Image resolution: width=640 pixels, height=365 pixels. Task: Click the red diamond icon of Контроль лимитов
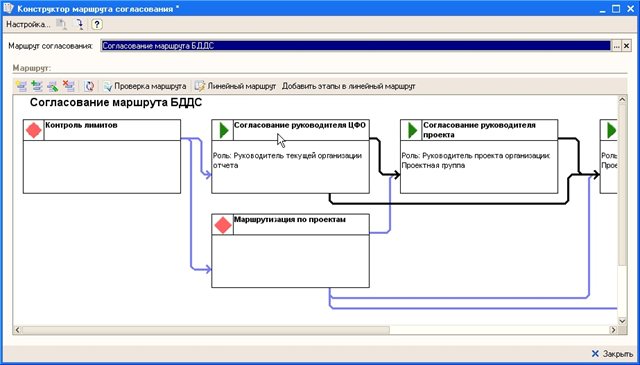33,130
